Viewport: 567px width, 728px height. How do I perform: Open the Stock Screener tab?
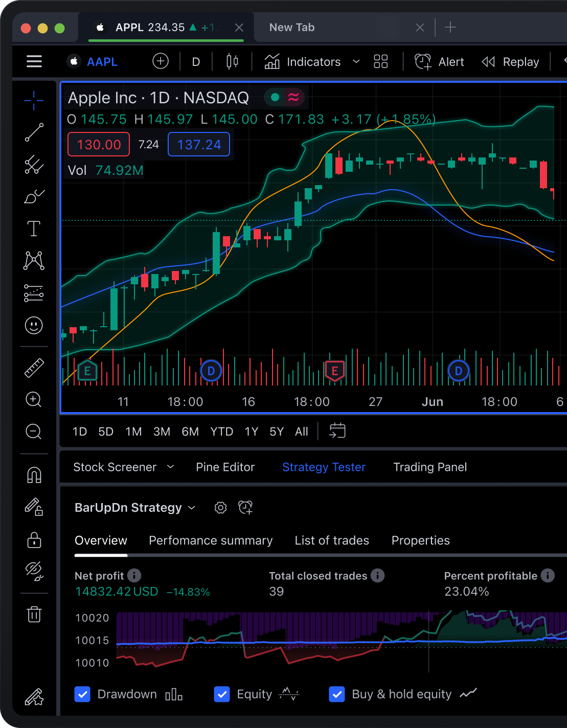[x=115, y=467]
